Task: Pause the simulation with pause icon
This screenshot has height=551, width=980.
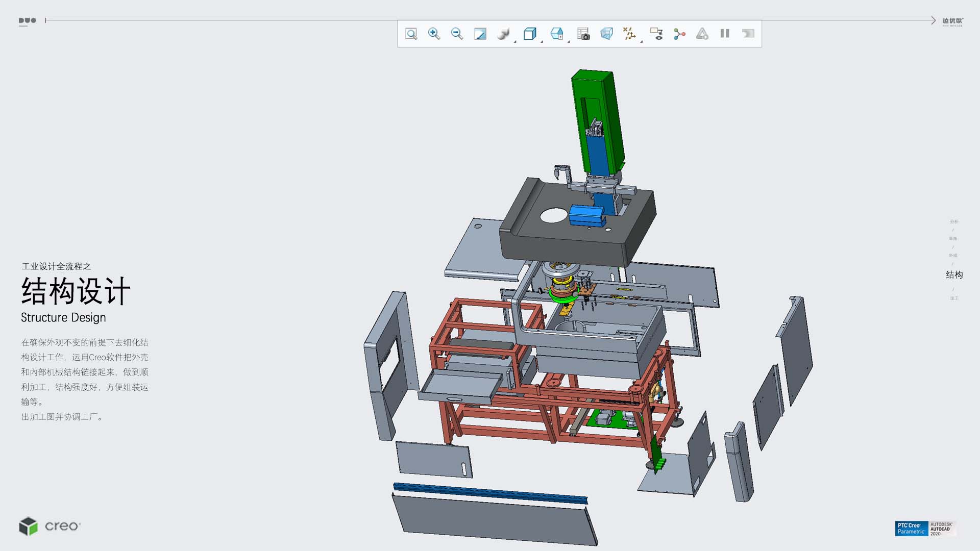Action: click(725, 34)
